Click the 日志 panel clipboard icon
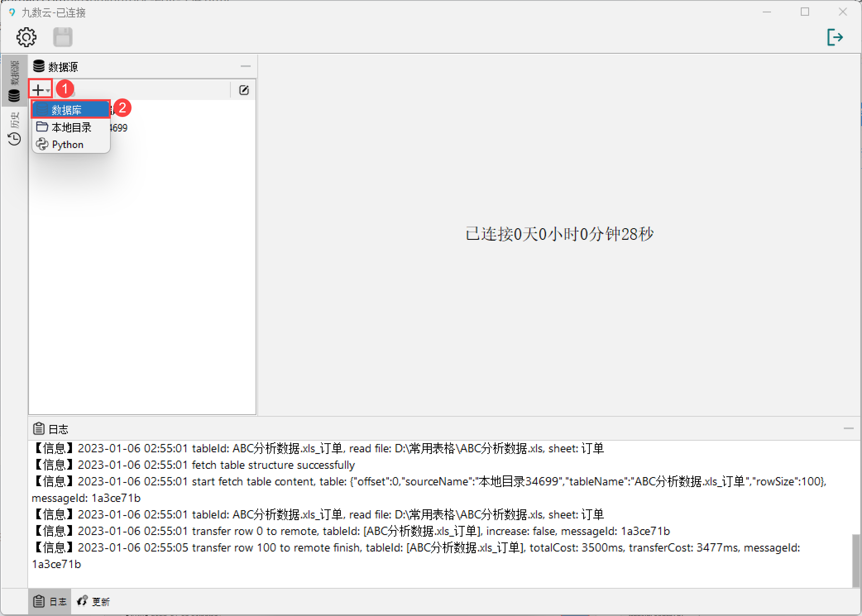The width and height of the screenshot is (862, 616). (x=39, y=429)
